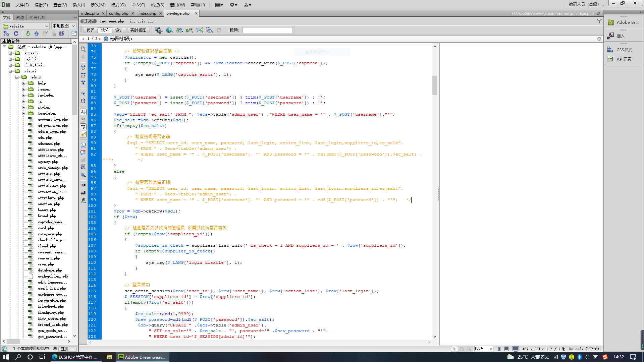Screen dimensions: 644x362
Task: Click the Preview in browser globe icon
Action: tap(169, 30)
